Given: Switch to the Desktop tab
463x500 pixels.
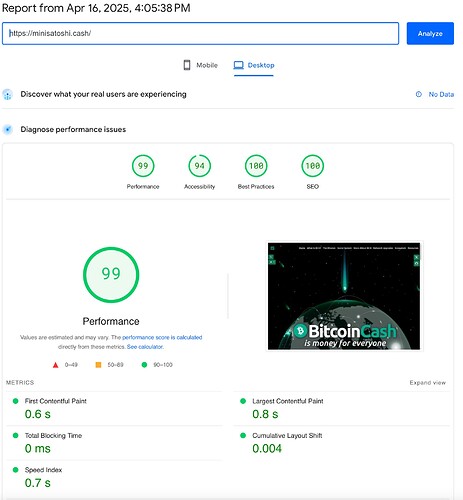Looking at the screenshot, I should click(254, 65).
